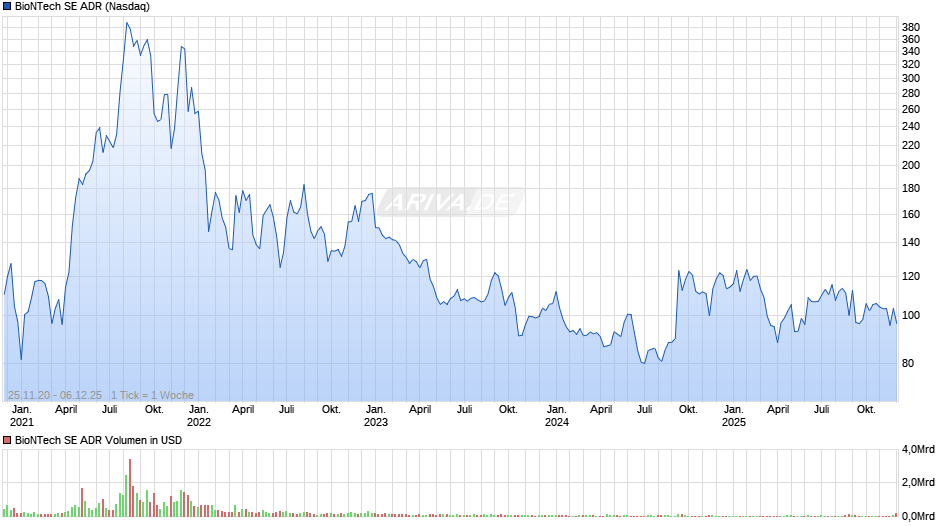The image size is (940, 526).
Task: Click the 380 price axis label
Action: [x=911, y=27]
